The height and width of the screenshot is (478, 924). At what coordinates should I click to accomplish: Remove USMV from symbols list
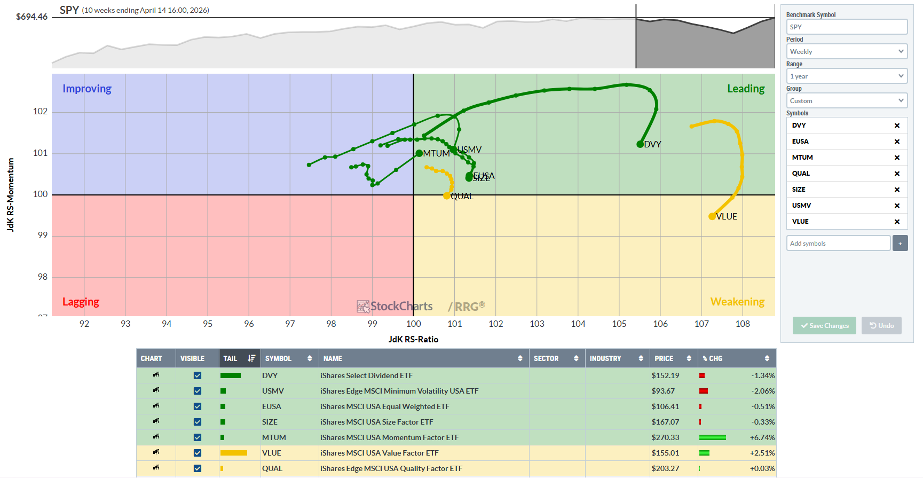(x=897, y=206)
